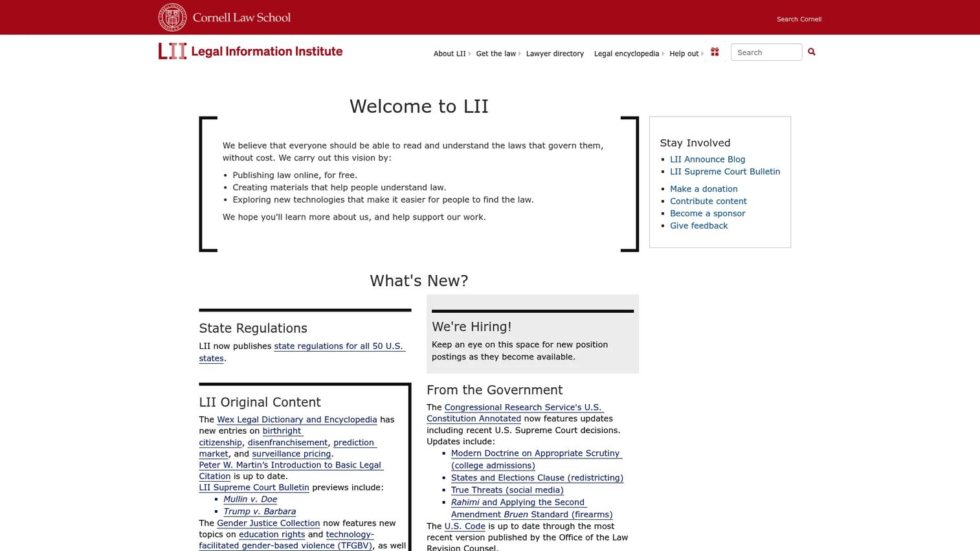This screenshot has width=980, height=551.
Task: Open the disenfranchisement entry link
Action: [x=287, y=443]
